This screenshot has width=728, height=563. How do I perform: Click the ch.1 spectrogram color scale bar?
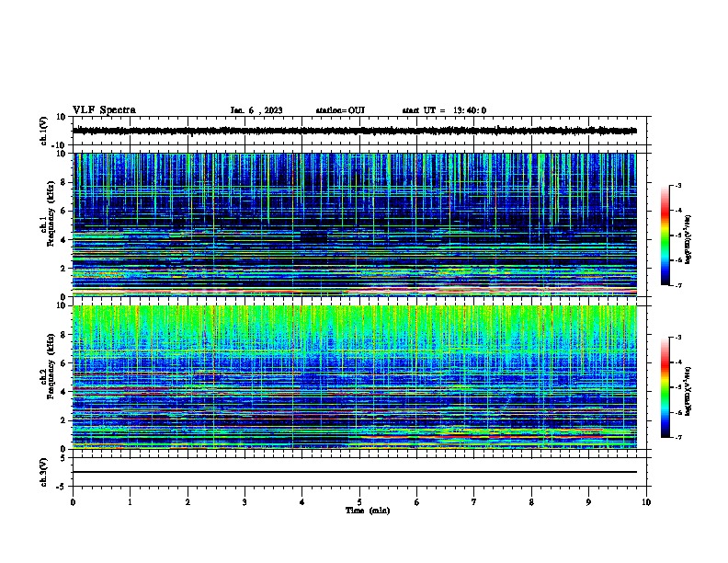click(x=665, y=236)
